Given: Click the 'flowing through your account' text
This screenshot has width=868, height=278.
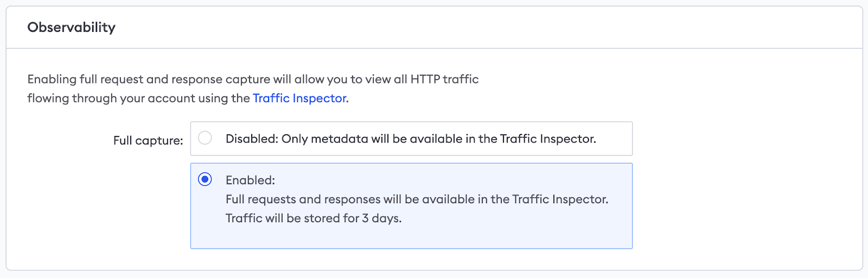Looking at the screenshot, I should click(x=138, y=98).
